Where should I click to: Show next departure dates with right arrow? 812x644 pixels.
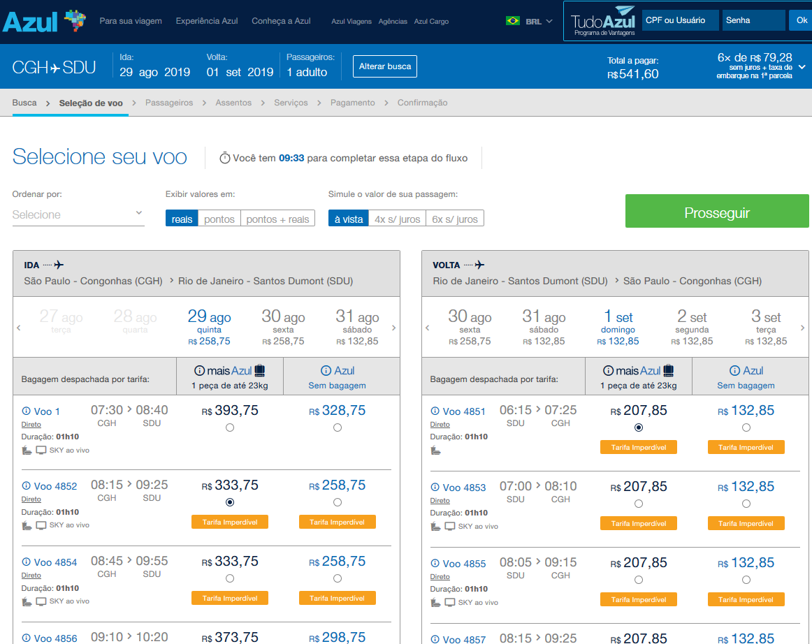pos(393,328)
